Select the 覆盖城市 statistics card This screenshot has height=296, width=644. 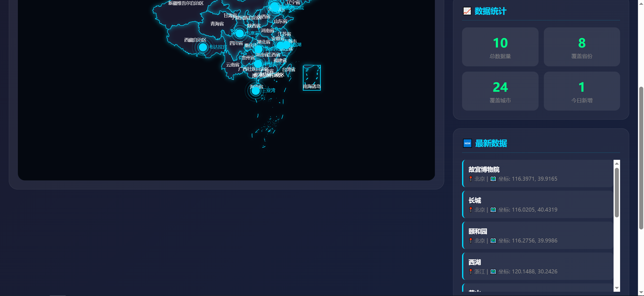coord(500,91)
